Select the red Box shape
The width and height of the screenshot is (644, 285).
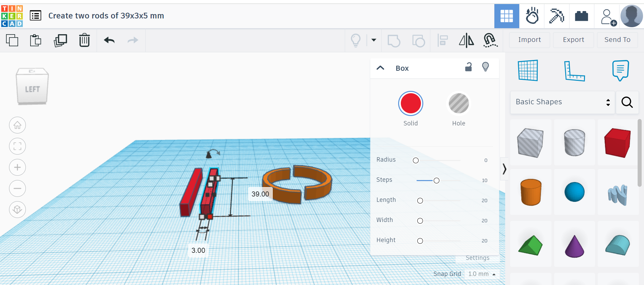(x=618, y=142)
